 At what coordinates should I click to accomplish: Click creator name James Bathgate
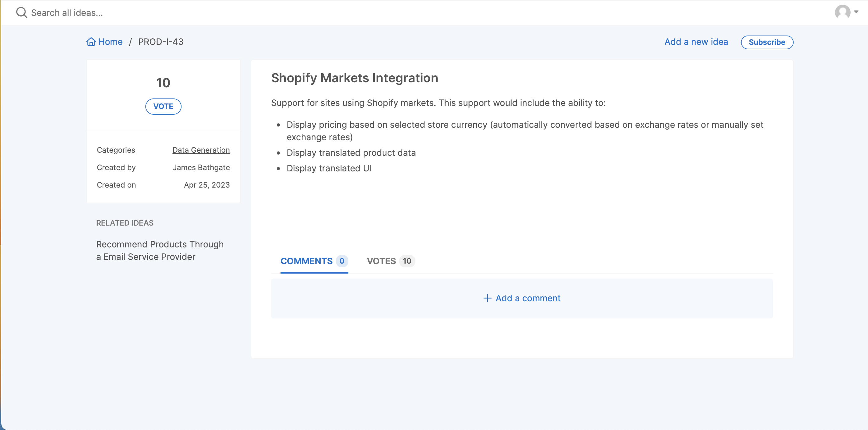[201, 168]
